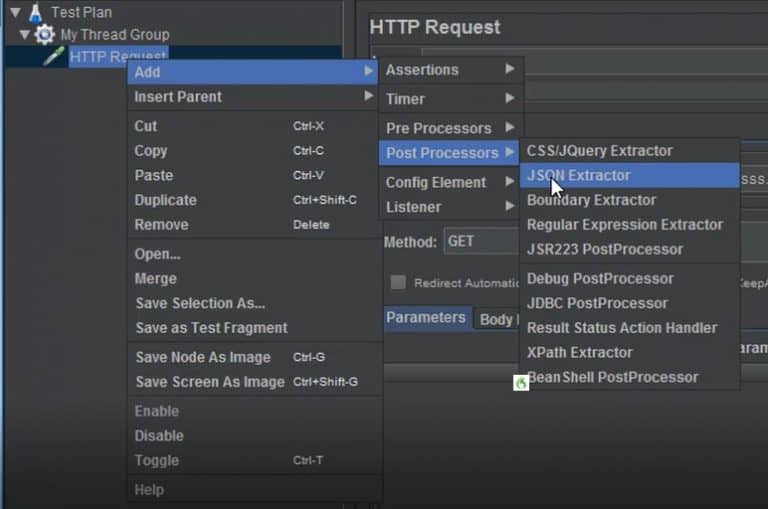Toggle the Redirect Automatically checkbox
This screenshot has height=509, width=768.
pyautogui.click(x=398, y=282)
